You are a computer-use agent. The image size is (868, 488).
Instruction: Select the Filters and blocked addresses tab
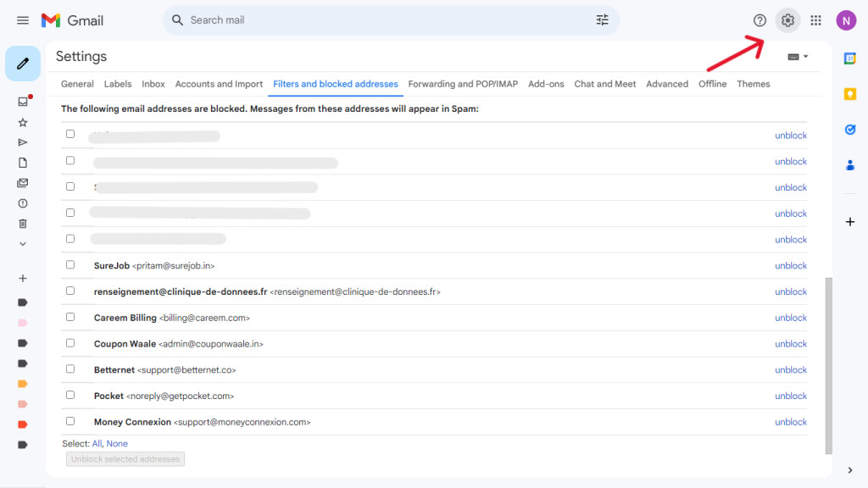336,84
